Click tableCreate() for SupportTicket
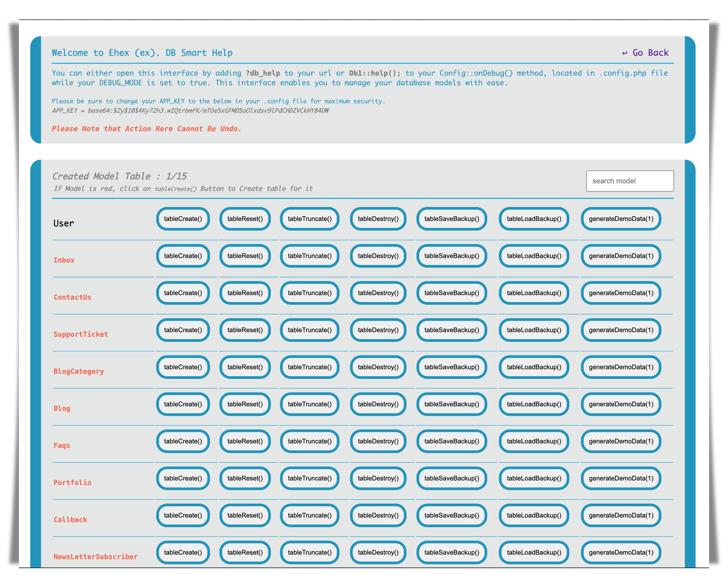This screenshot has height=587, width=728. point(183,330)
